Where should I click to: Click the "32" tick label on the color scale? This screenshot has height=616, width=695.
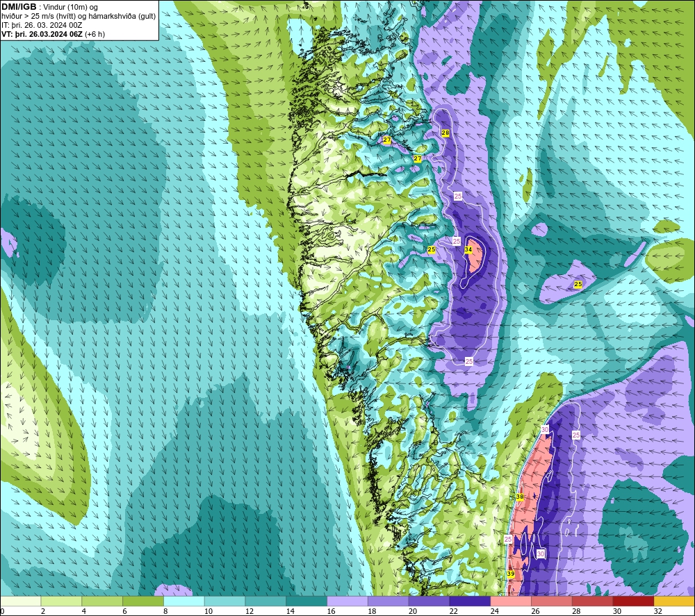[658, 611]
